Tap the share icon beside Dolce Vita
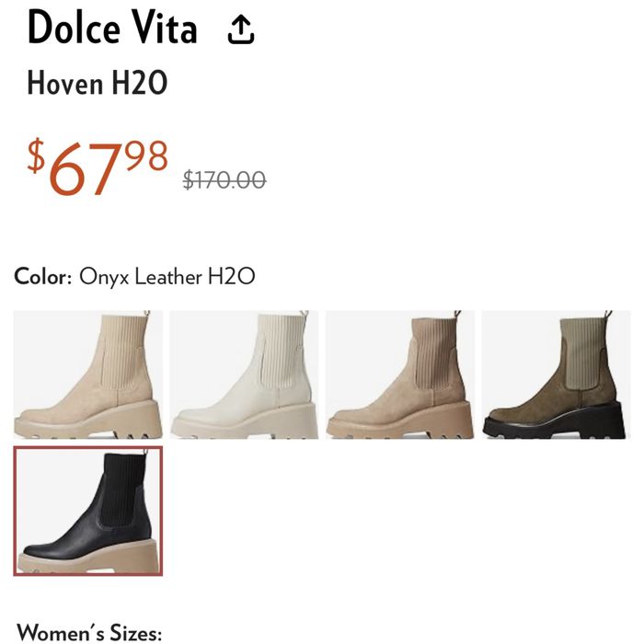The height and width of the screenshot is (644, 644). (241, 29)
